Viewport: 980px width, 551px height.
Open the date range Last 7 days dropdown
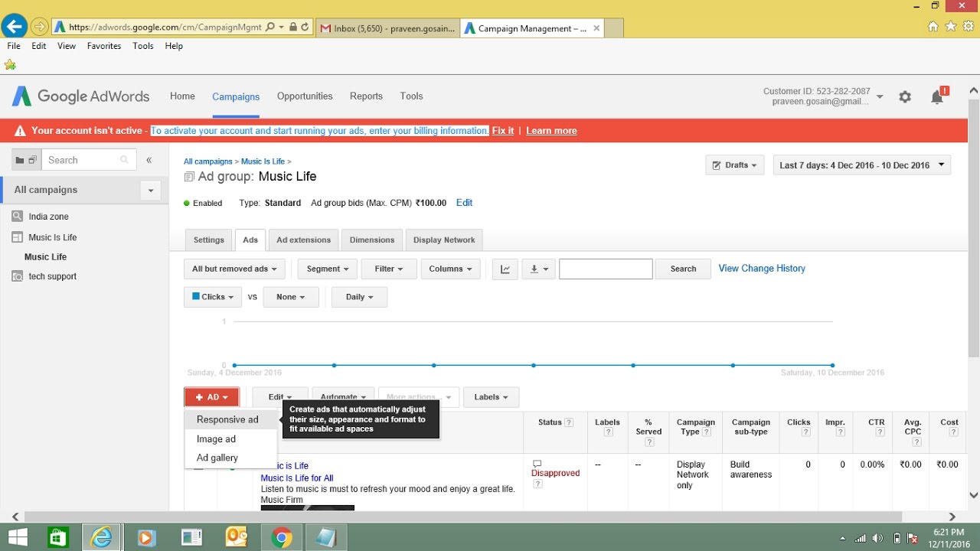pyautogui.click(x=861, y=165)
